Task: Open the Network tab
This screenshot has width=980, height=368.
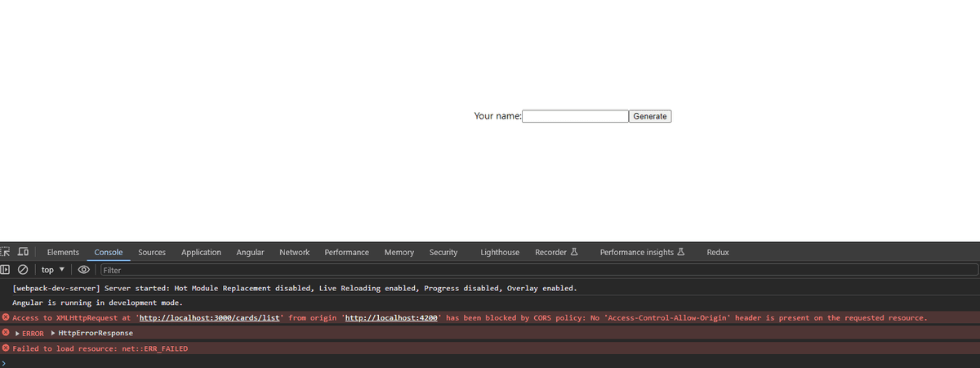Action: coord(294,252)
